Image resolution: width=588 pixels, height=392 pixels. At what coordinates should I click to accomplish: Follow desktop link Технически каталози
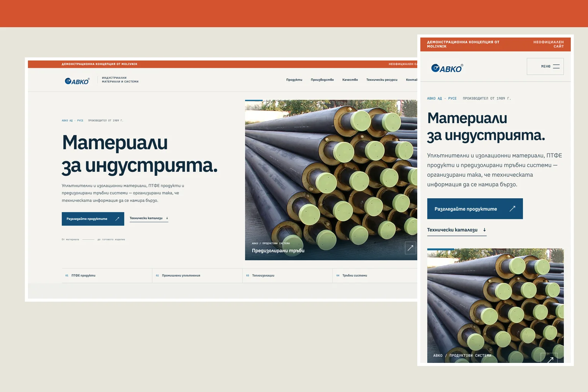coord(149,219)
